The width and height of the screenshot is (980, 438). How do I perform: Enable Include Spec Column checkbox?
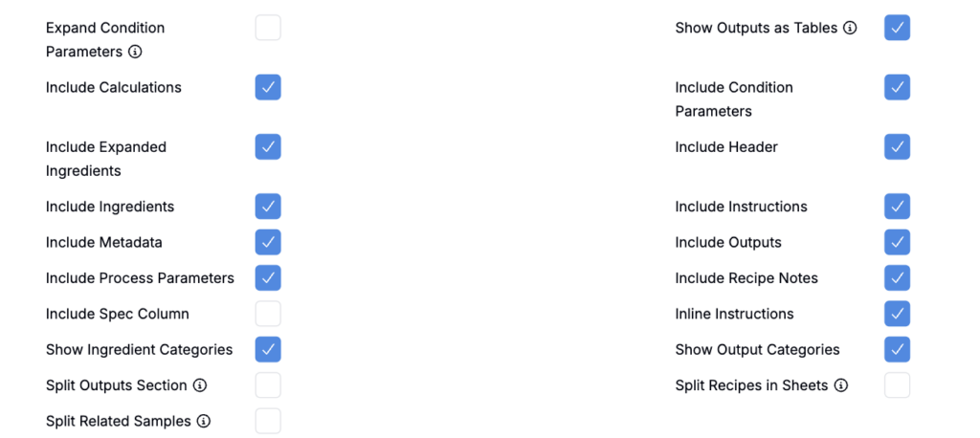pos(268,314)
